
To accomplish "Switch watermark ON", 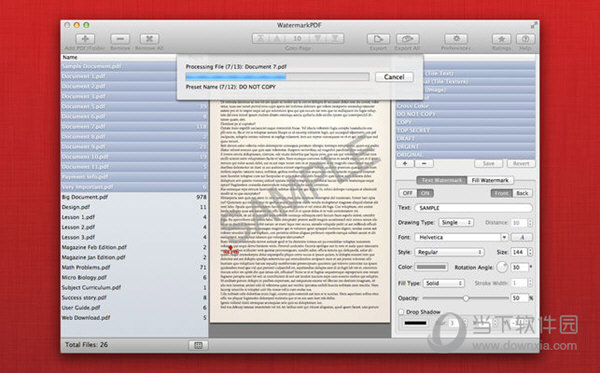I will point(425,193).
